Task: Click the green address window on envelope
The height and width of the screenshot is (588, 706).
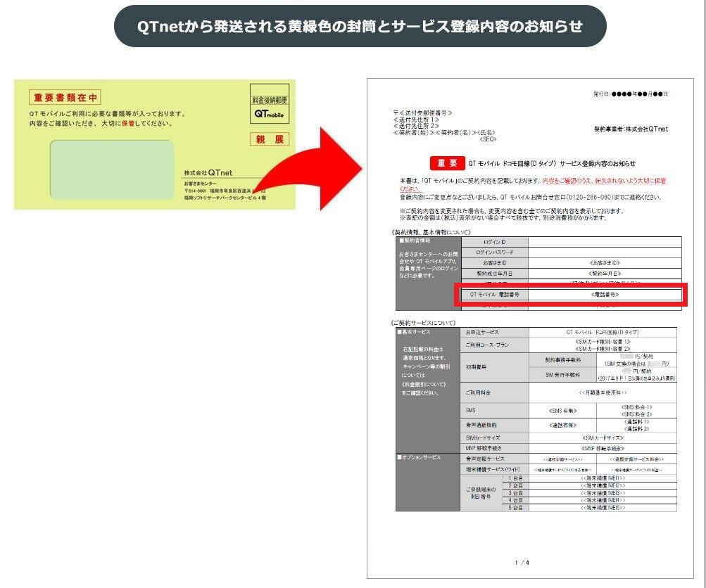Action: pyautogui.click(x=112, y=170)
